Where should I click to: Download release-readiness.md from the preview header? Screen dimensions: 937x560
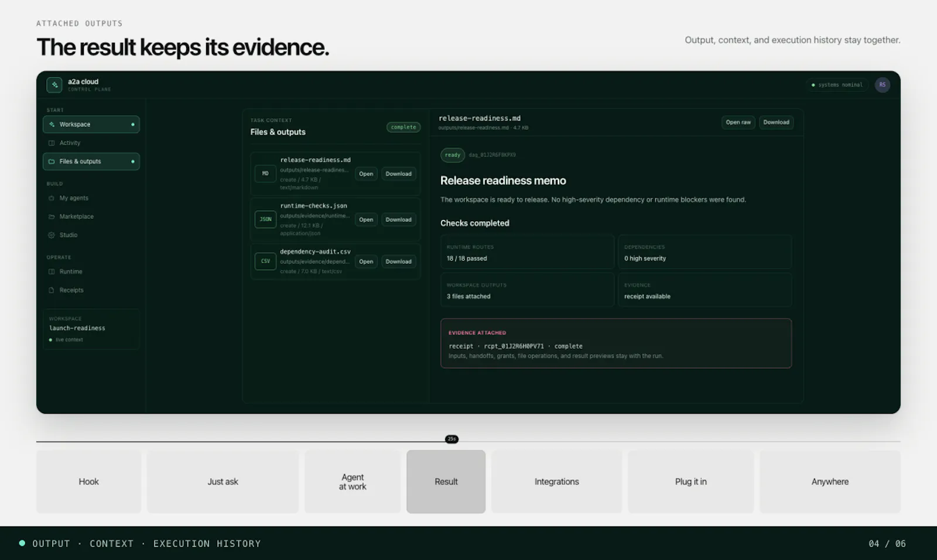click(776, 122)
